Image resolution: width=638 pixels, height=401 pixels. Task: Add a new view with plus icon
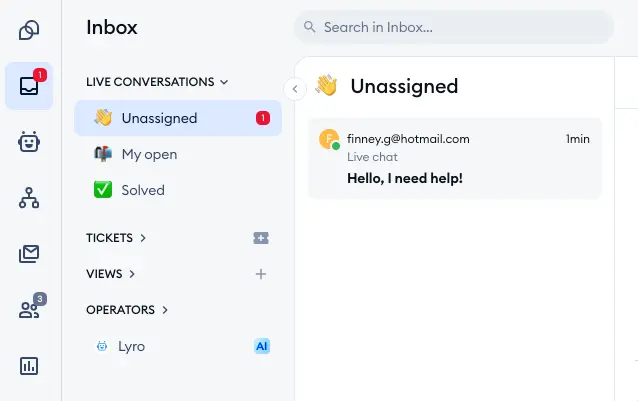click(x=261, y=274)
